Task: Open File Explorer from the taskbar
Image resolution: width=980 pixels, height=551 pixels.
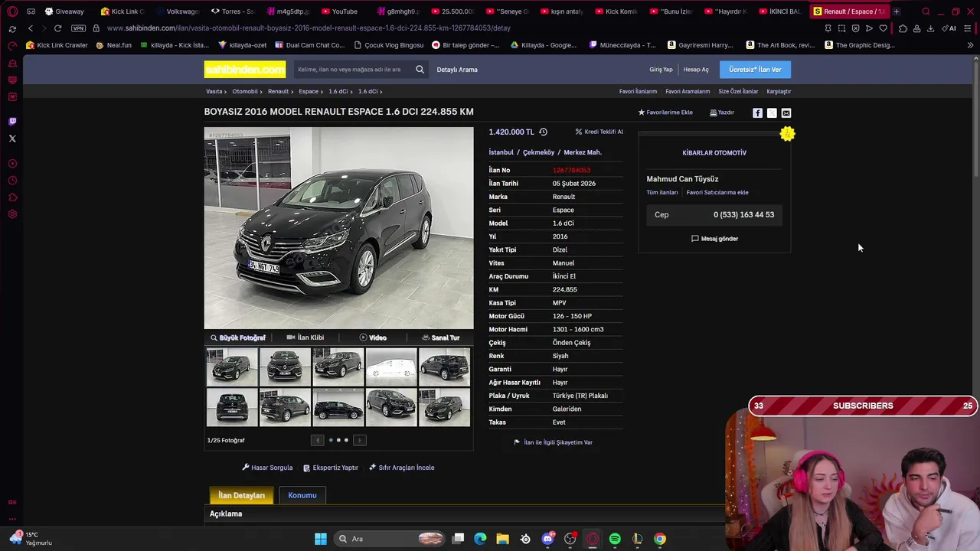Action: [502, 539]
